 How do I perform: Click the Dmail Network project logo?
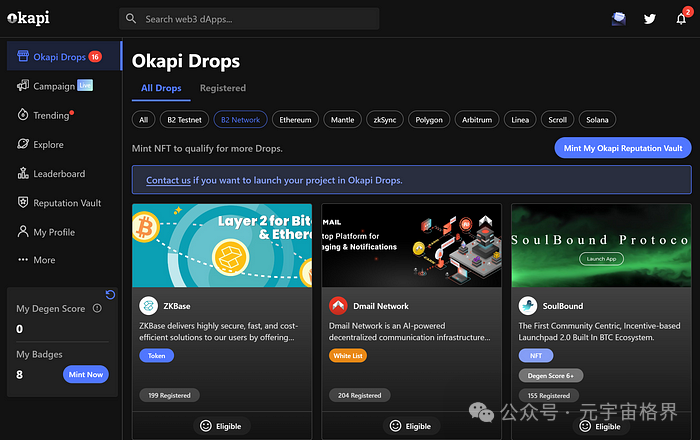338,306
